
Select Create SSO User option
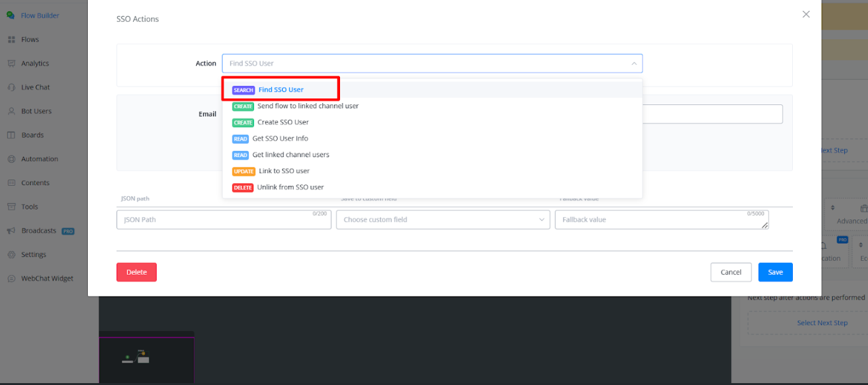pyautogui.click(x=283, y=122)
